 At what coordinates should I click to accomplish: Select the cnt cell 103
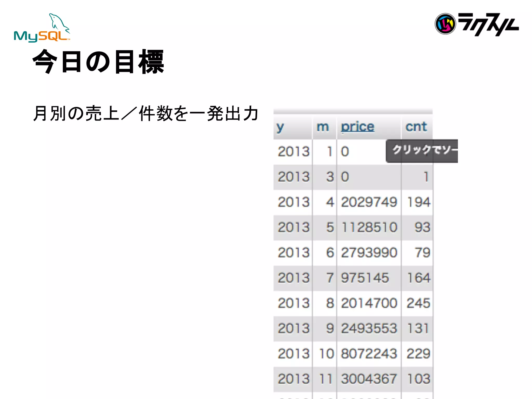click(417, 379)
